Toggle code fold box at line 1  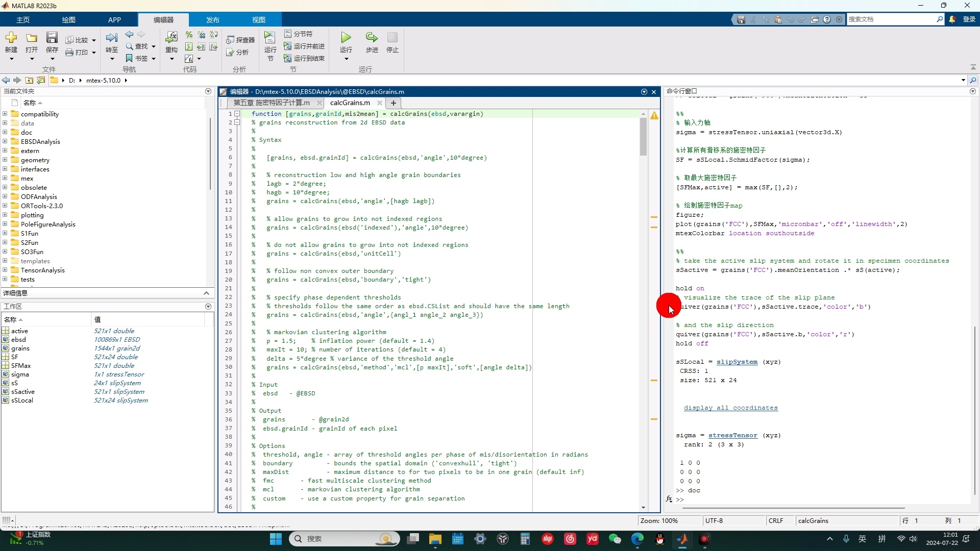237,114
